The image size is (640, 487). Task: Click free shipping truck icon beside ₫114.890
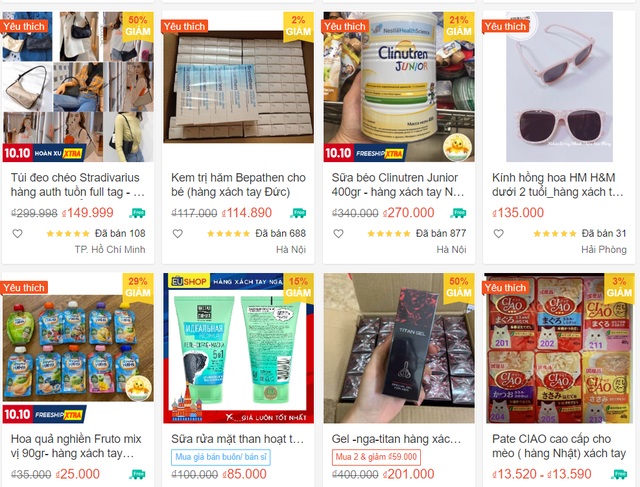298,213
